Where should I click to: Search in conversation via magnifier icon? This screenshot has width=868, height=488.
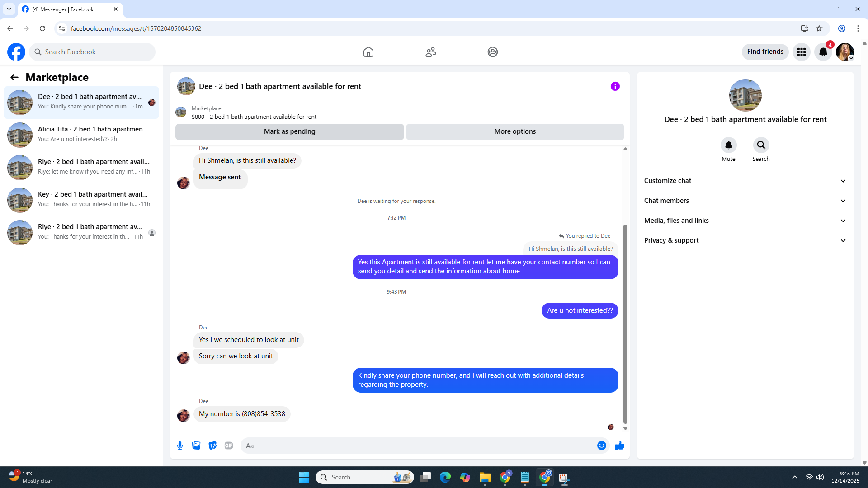(761, 145)
